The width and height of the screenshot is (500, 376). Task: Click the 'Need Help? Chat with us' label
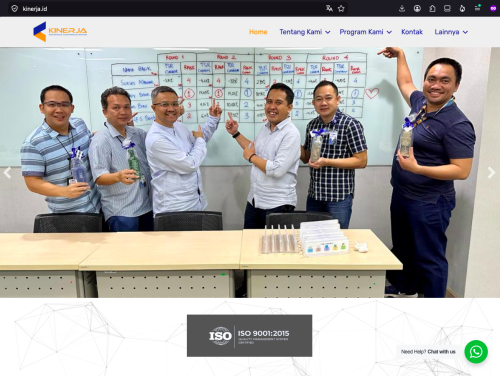428,352
